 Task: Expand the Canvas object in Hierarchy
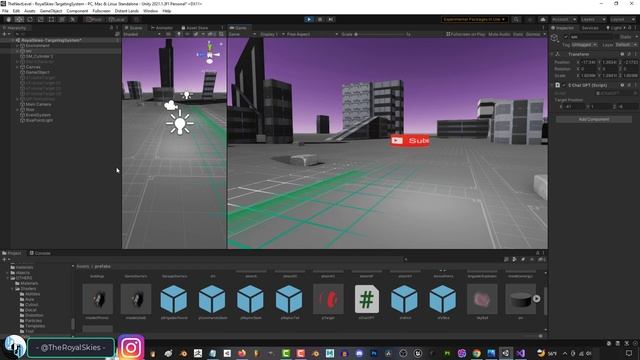[18, 67]
